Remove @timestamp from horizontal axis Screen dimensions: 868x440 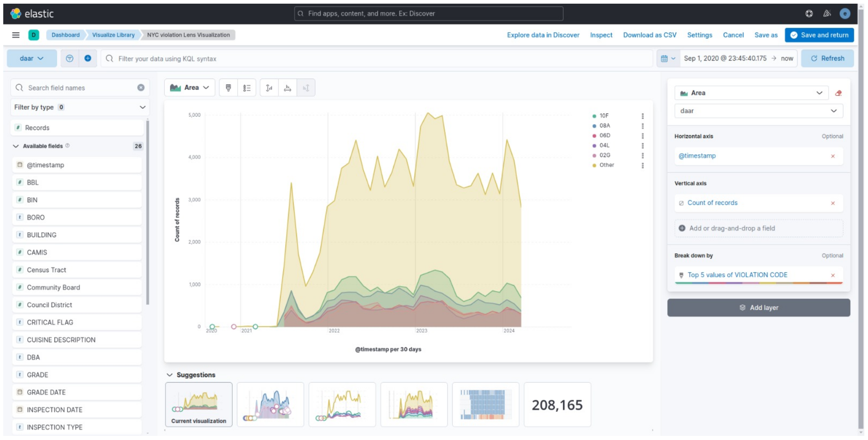(x=833, y=156)
